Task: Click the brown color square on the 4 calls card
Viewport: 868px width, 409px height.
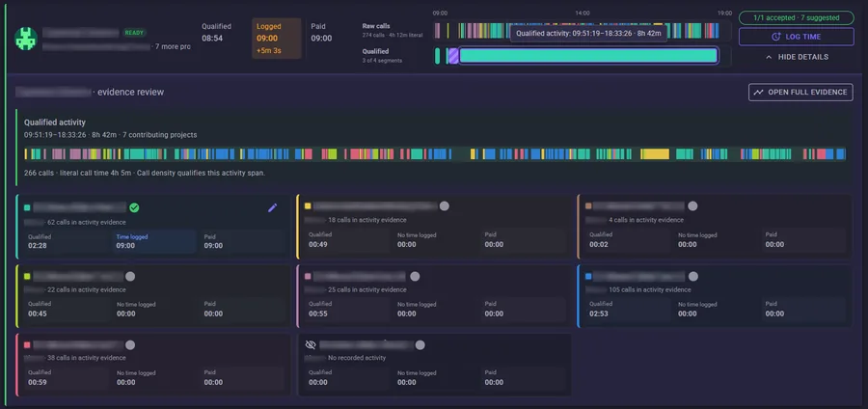Action: point(588,205)
